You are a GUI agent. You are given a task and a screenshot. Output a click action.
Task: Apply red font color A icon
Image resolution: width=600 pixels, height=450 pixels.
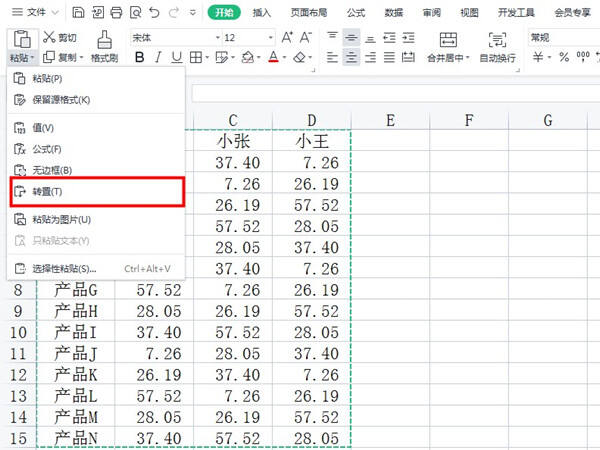tap(273, 58)
